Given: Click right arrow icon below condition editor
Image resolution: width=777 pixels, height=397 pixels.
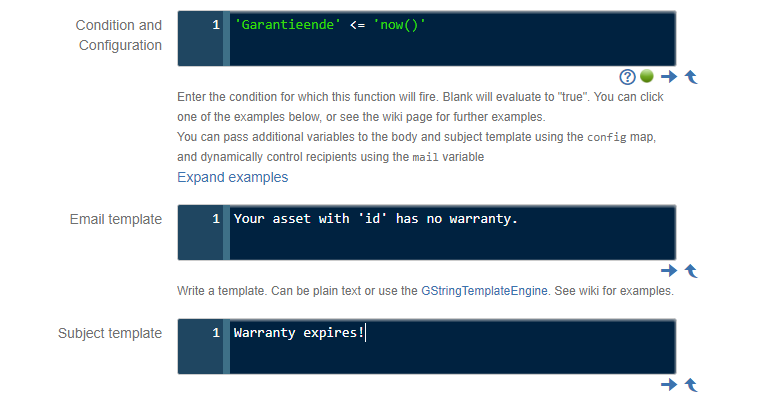Looking at the screenshot, I should click(669, 76).
